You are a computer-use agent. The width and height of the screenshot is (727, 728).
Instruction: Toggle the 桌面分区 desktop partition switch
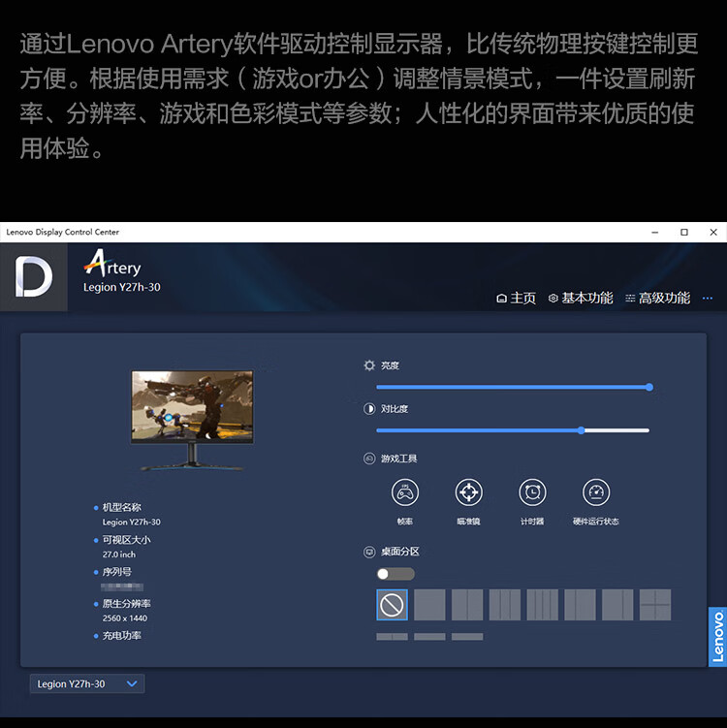click(395, 574)
